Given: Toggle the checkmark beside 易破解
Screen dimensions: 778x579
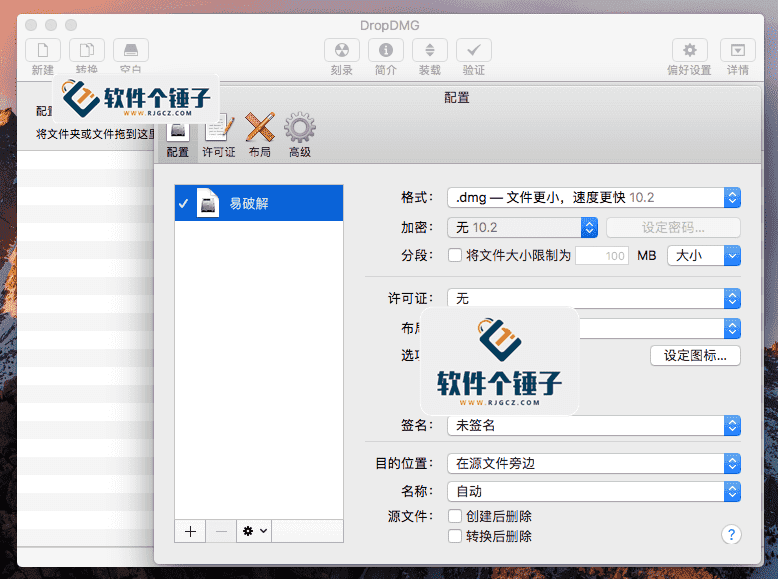Looking at the screenshot, I should (x=184, y=203).
